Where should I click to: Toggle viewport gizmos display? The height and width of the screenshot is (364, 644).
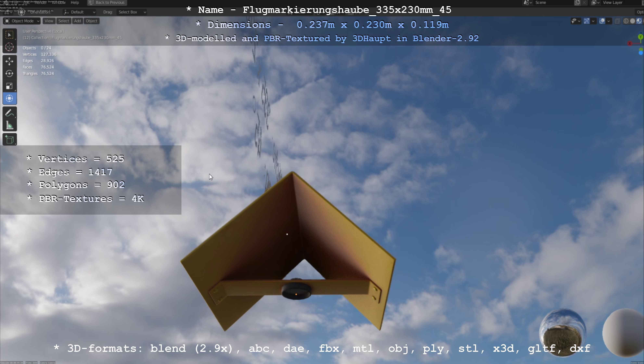(587, 21)
